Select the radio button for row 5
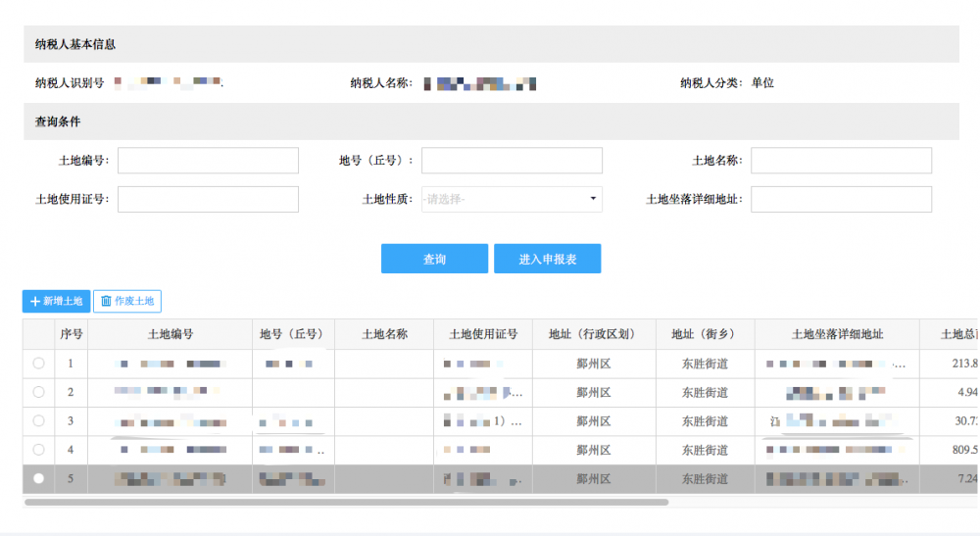The image size is (980, 536). point(39,478)
